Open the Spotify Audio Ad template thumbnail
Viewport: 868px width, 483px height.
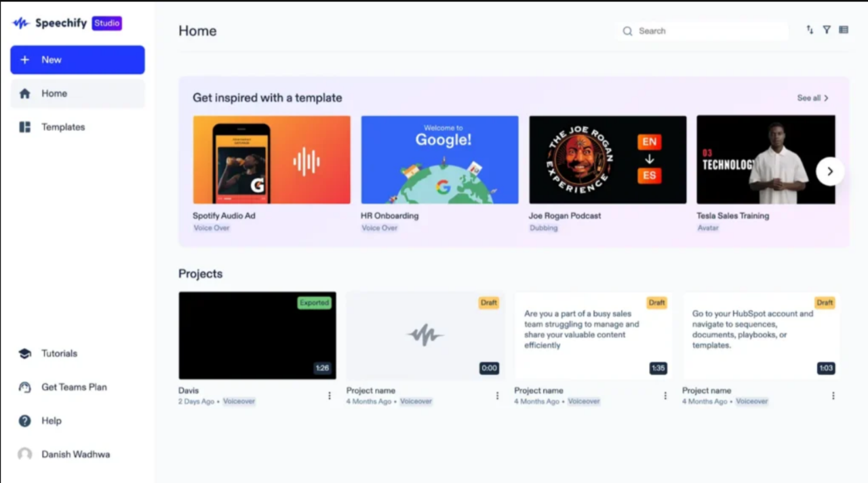point(272,160)
